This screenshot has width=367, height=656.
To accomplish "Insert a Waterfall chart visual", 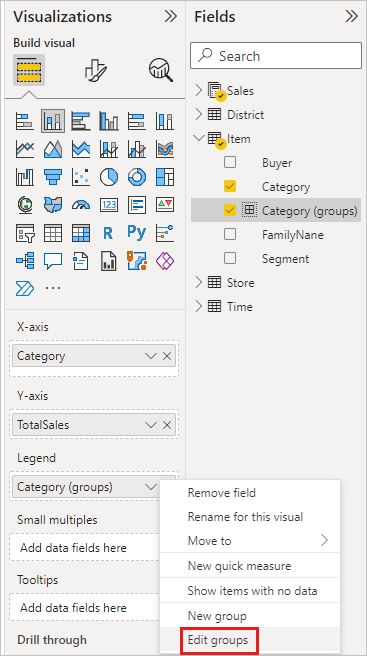I will point(24,177).
